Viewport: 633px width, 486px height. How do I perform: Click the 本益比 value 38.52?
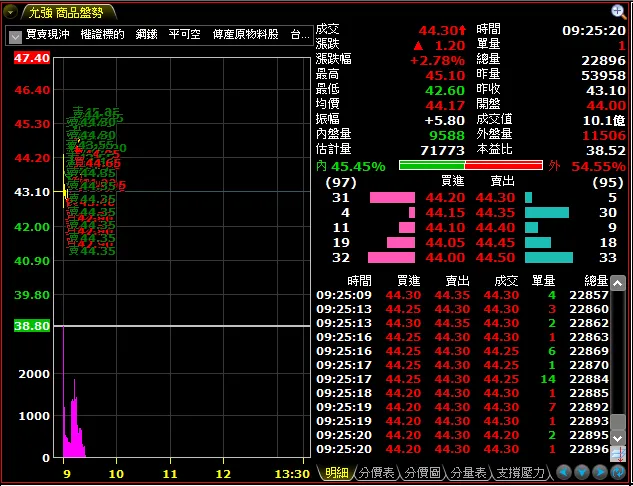(606, 151)
